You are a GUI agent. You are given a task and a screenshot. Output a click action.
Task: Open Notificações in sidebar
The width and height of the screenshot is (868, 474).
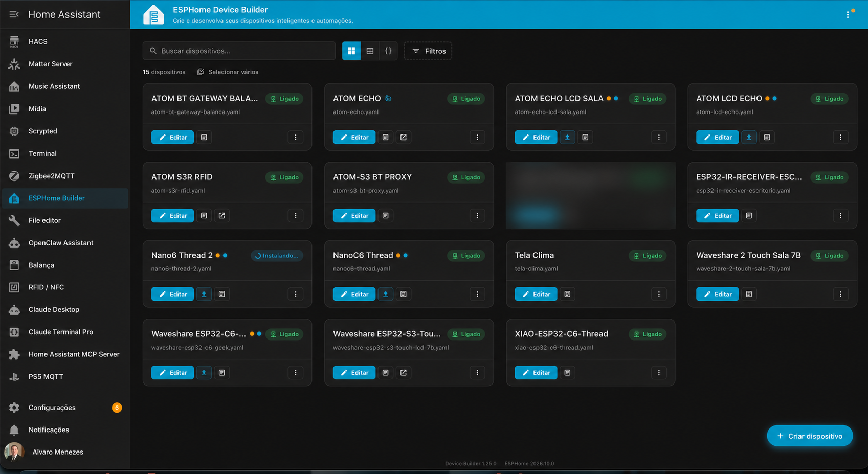point(65,430)
